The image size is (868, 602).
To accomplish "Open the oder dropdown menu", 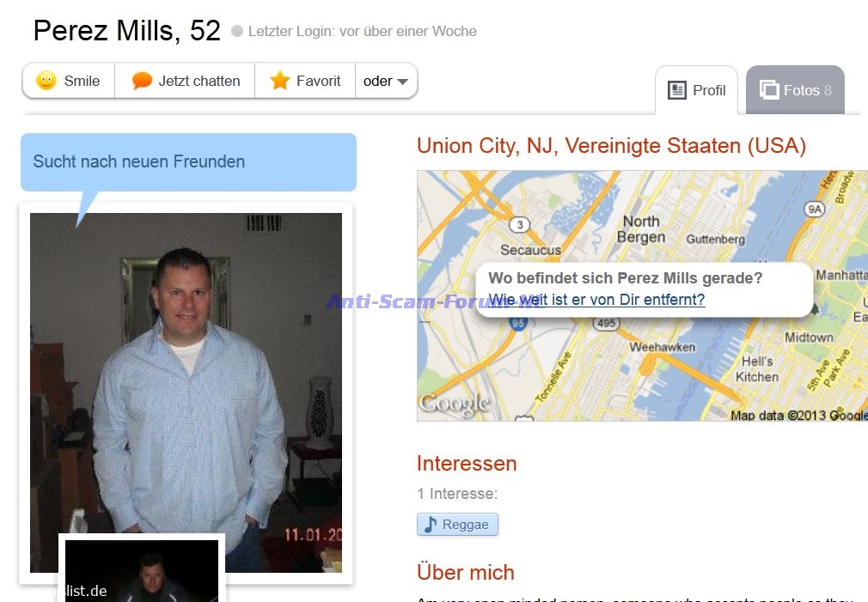I will point(386,81).
